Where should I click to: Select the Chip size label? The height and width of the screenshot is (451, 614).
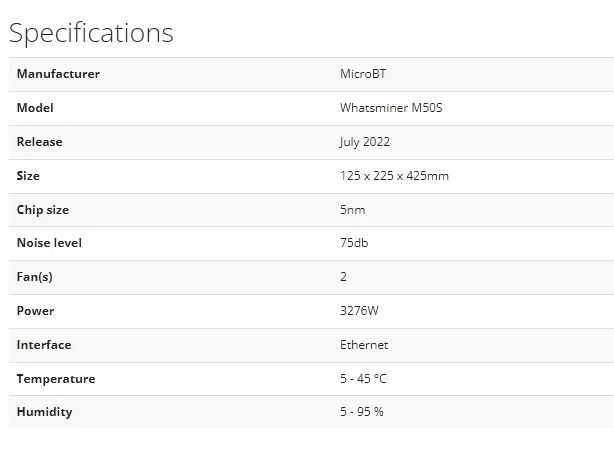pos(43,210)
